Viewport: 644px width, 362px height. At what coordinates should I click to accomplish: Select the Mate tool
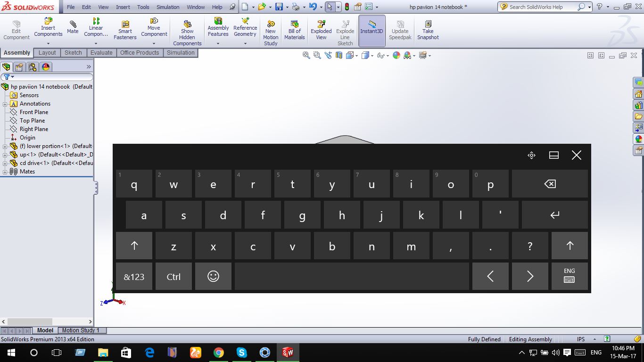(x=73, y=27)
